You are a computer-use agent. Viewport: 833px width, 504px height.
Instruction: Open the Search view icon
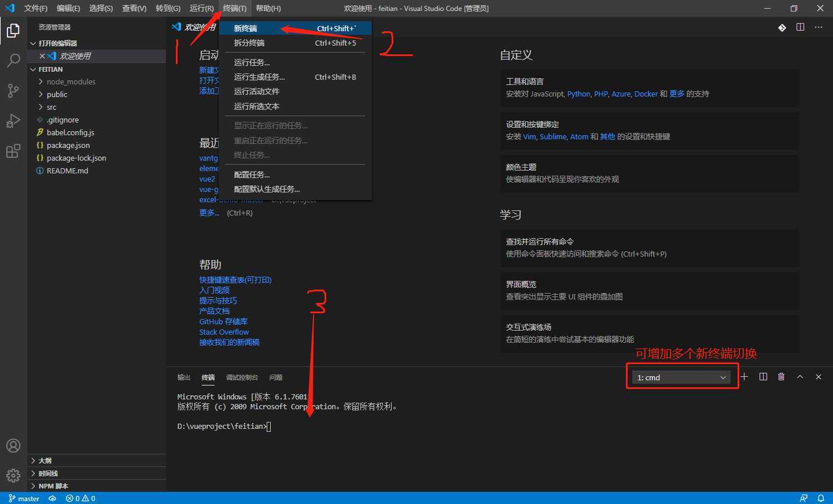(x=13, y=61)
